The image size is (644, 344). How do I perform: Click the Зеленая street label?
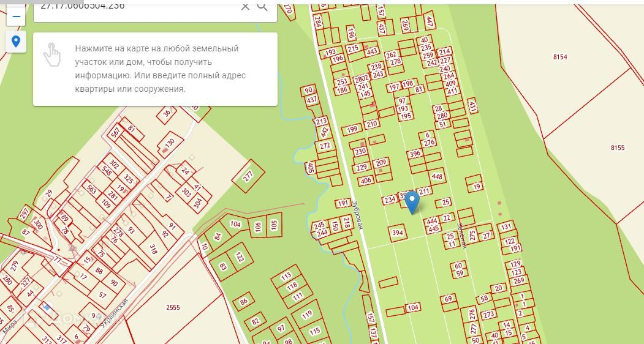pyautogui.click(x=462, y=236)
